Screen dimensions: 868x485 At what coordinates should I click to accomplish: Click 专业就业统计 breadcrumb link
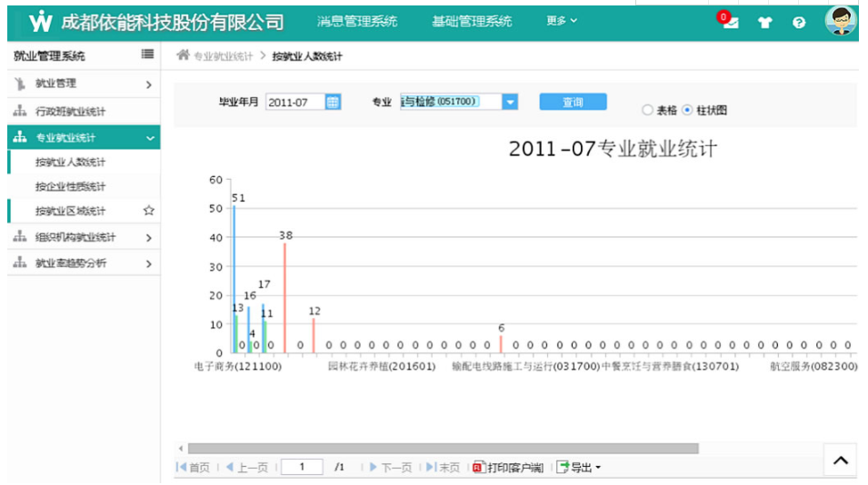pos(223,56)
